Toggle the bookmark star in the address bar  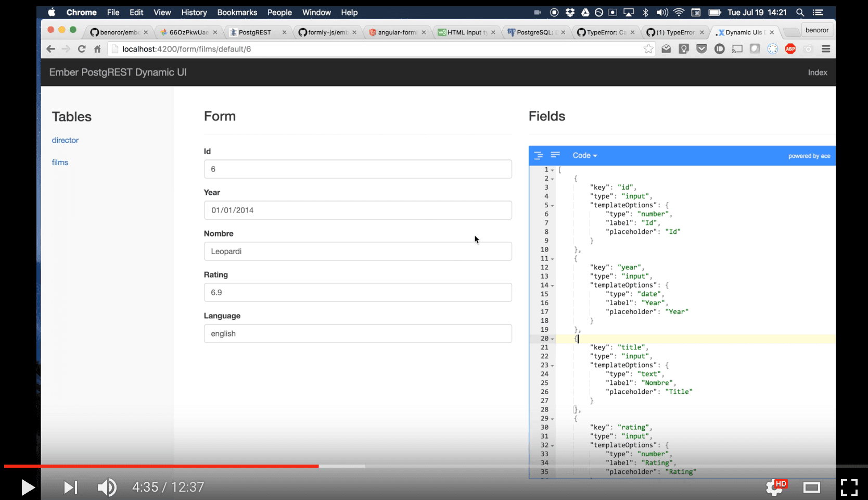click(x=648, y=48)
